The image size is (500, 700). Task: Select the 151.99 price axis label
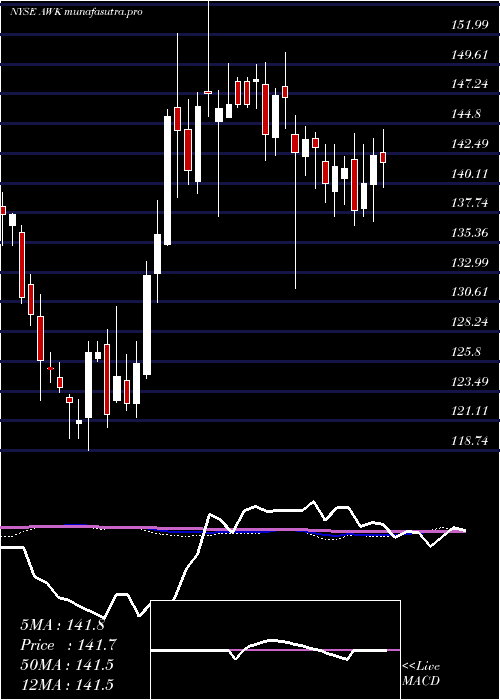469,25
